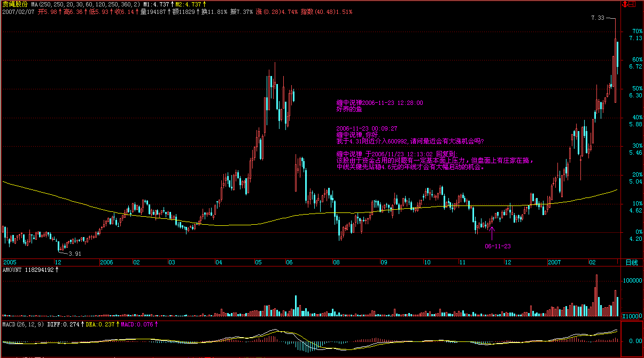
Task: Open the 日线 period selector
Action: point(631,262)
